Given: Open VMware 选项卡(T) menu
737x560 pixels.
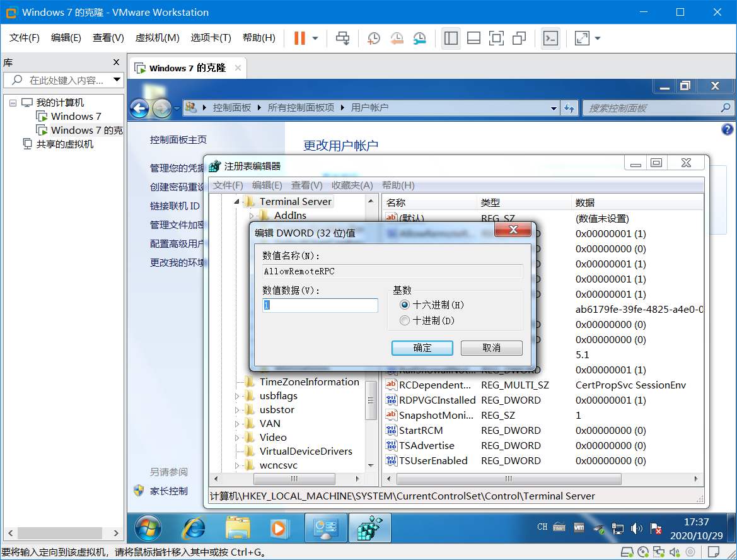Looking at the screenshot, I should (x=211, y=38).
